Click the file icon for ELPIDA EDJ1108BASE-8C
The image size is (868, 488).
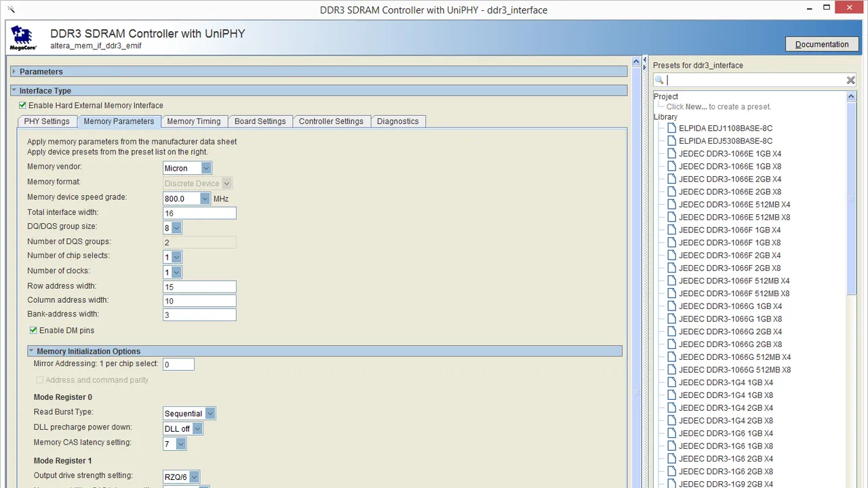pos(671,128)
